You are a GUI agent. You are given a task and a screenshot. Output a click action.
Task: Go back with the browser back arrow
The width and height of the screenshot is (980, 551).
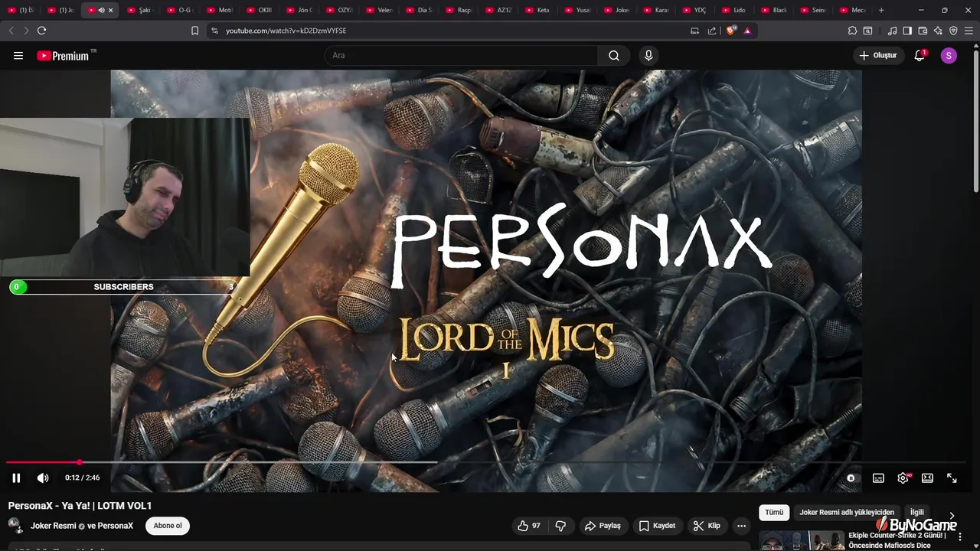pyautogui.click(x=11, y=31)
